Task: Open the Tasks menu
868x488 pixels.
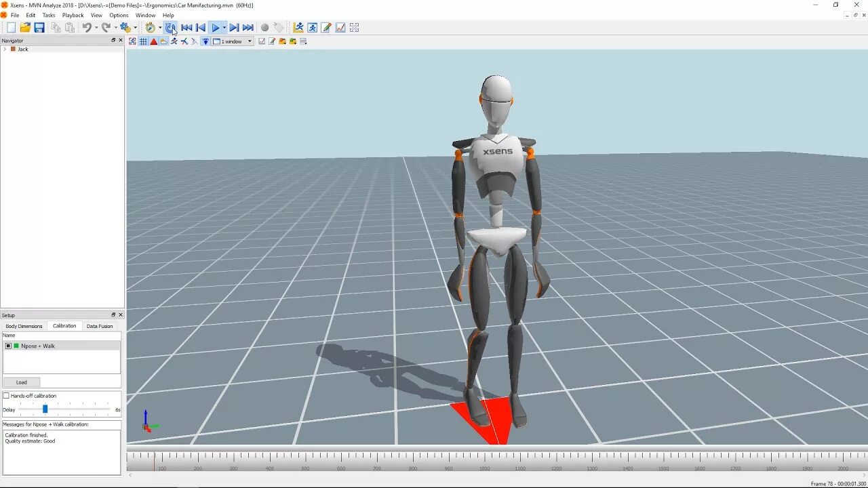Action: click(49, 15)
